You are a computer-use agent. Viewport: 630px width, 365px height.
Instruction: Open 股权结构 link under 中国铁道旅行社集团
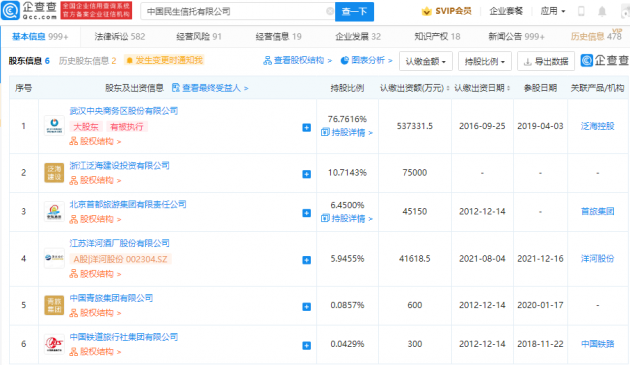pyautogui.click(x=95, y=352)
